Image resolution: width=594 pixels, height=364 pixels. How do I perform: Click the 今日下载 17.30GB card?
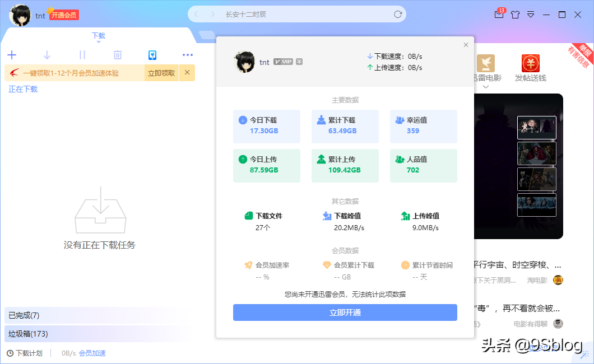tap(267, 127)
